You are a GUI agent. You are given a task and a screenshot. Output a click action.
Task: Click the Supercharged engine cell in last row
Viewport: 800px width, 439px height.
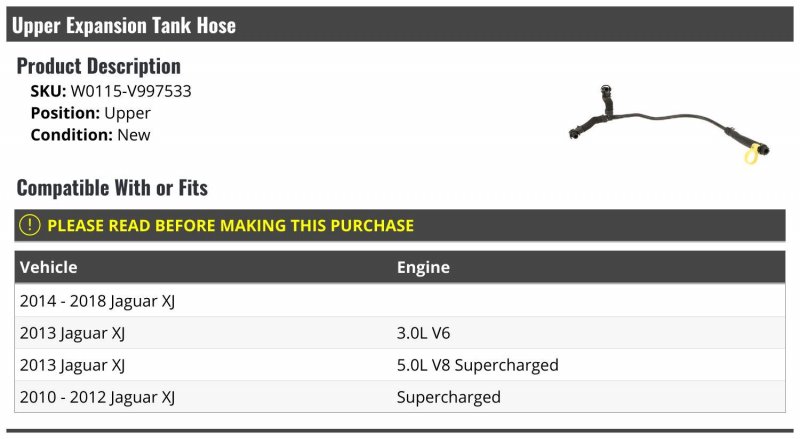pos(448,397)
